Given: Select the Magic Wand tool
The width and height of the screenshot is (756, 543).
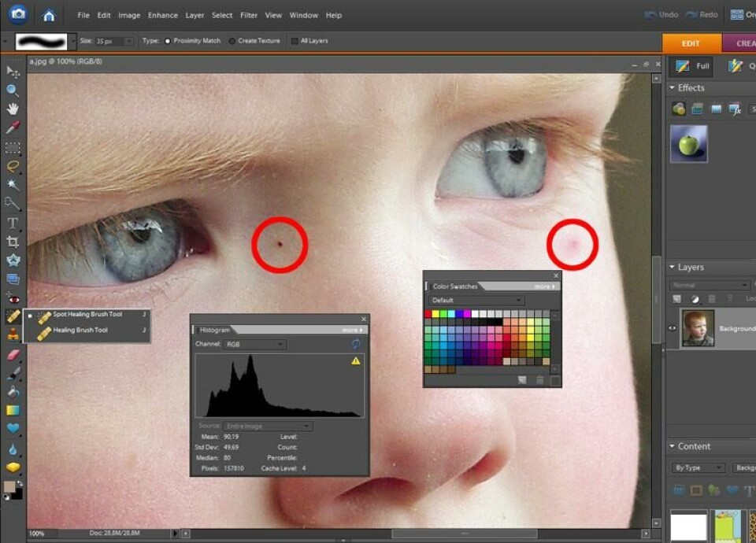Looking at the screenshot, I should point(13,184).
